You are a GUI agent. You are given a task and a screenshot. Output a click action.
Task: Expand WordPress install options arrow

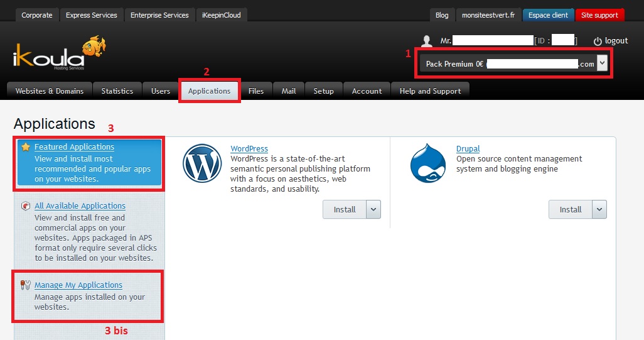click(373, 210)
